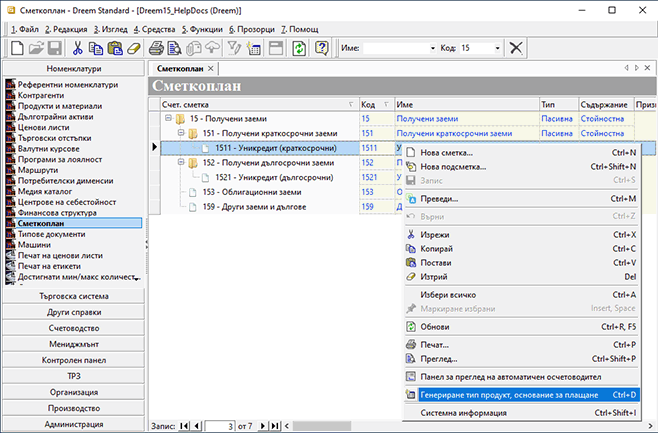
Task: Open Системна информация from context menu
Action: [x=521, y=413]
